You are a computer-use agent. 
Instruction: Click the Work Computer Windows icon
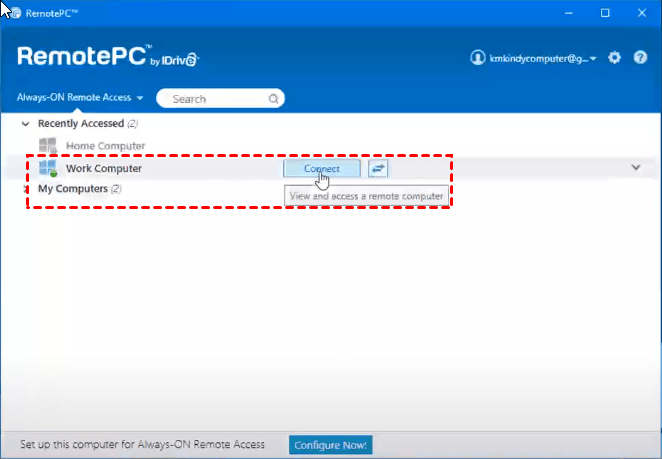(x=48, y=168)
